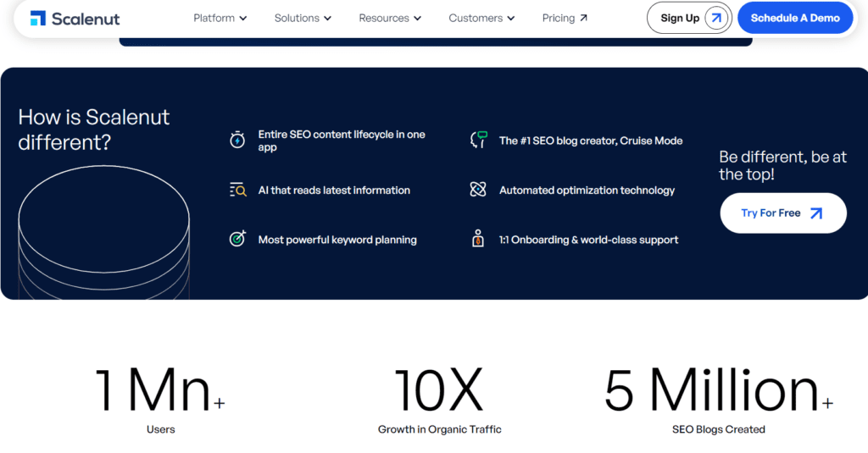This screenshot has width=868, height=453.
Task: Click the arrow icon in Try For Free
Action: coord(815,213)
